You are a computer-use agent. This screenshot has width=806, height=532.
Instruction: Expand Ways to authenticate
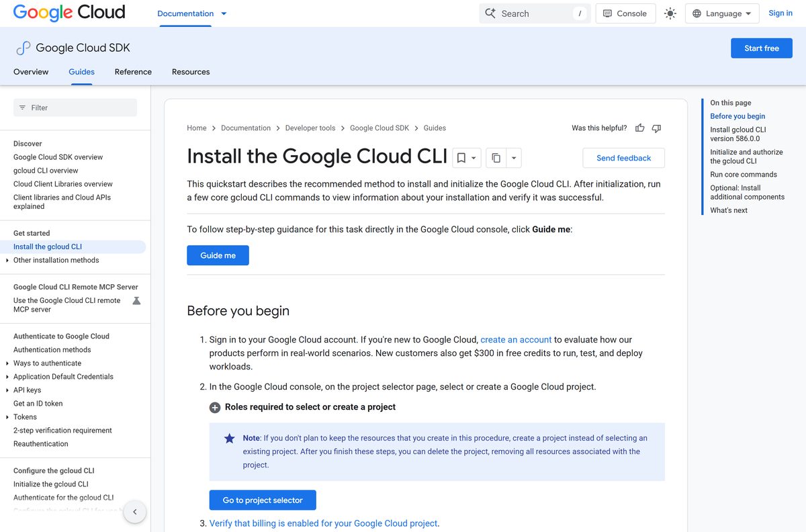pos(7,363)
